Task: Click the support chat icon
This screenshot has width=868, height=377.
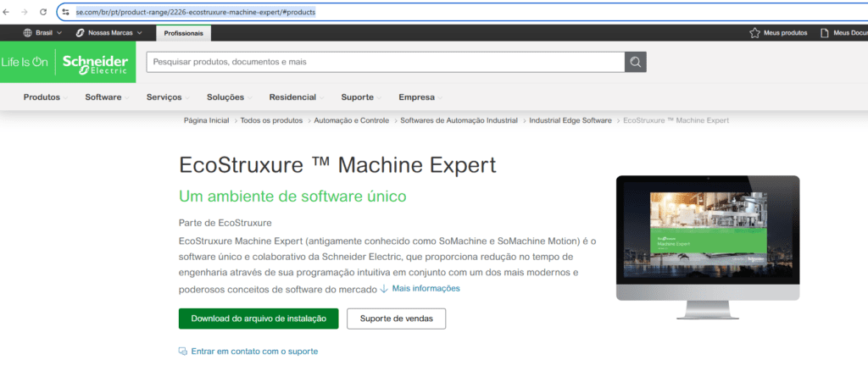Action: [x=183, y=352]
